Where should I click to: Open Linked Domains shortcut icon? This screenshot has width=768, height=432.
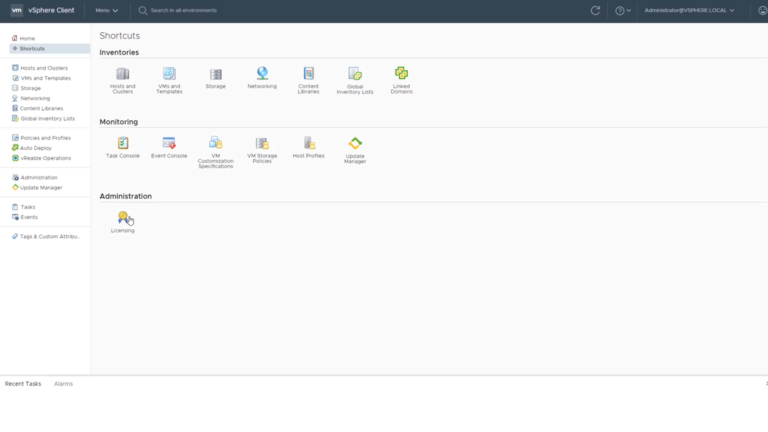pos(401,73)
